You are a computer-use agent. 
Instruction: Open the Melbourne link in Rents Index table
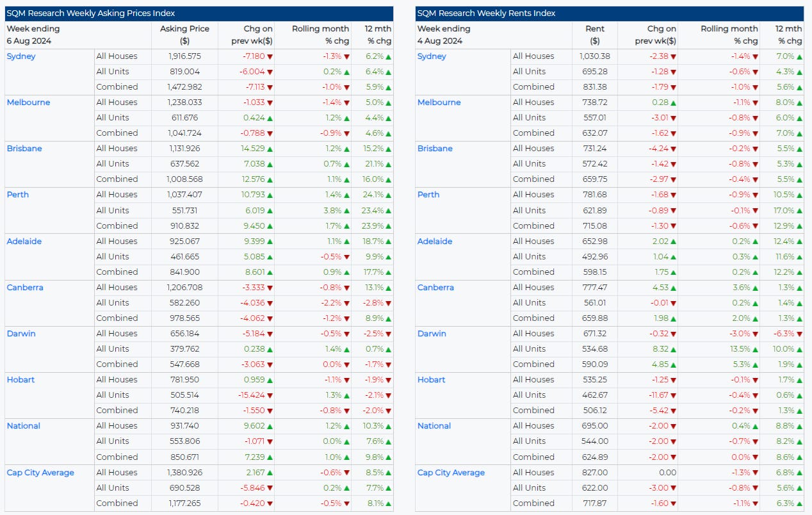(x=439, y=102)
